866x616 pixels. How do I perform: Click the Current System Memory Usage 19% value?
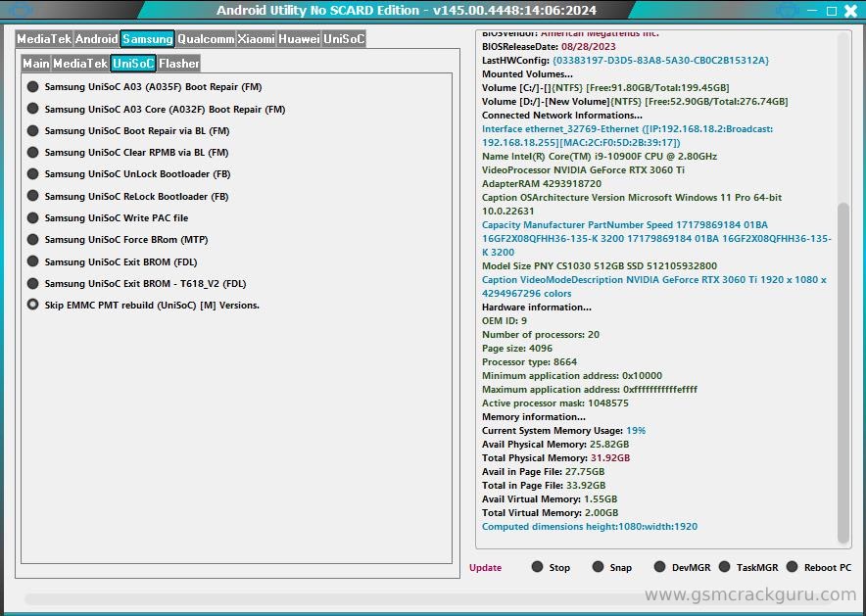point(636,431)
